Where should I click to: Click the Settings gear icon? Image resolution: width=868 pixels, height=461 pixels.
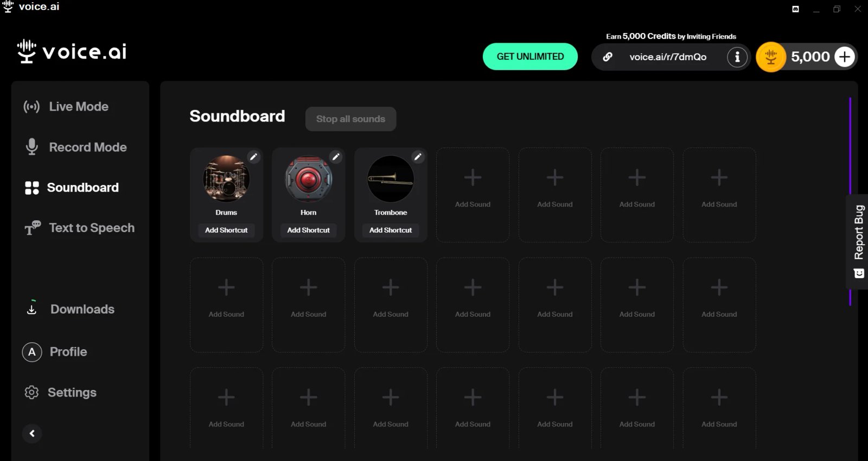tap(31, 392)
